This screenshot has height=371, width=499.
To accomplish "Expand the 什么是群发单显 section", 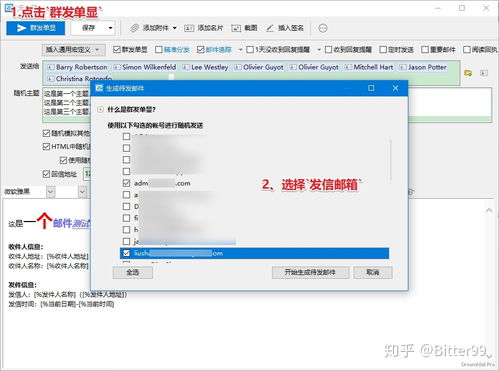I will click(x=100, y=109).
